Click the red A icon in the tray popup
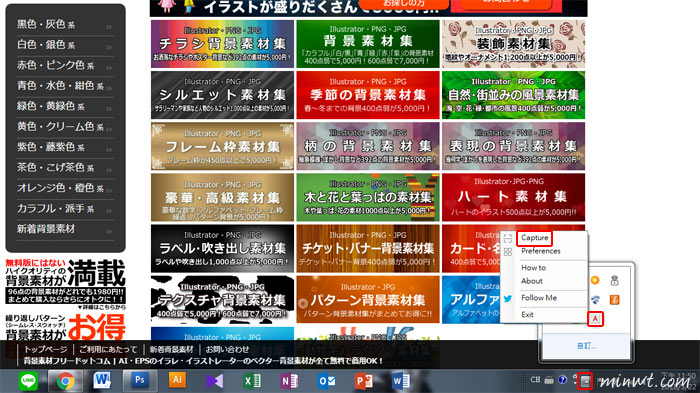700x393 pixels. coord(595,319)
